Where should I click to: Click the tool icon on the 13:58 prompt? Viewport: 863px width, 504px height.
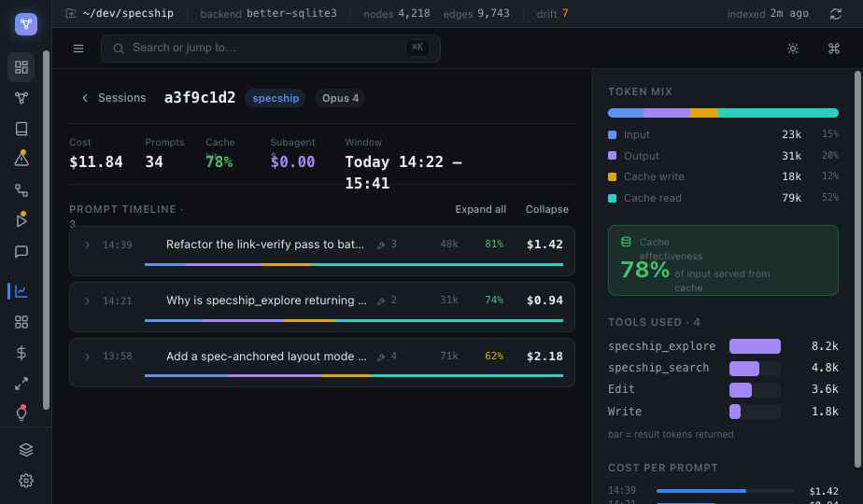coord(381,357)
